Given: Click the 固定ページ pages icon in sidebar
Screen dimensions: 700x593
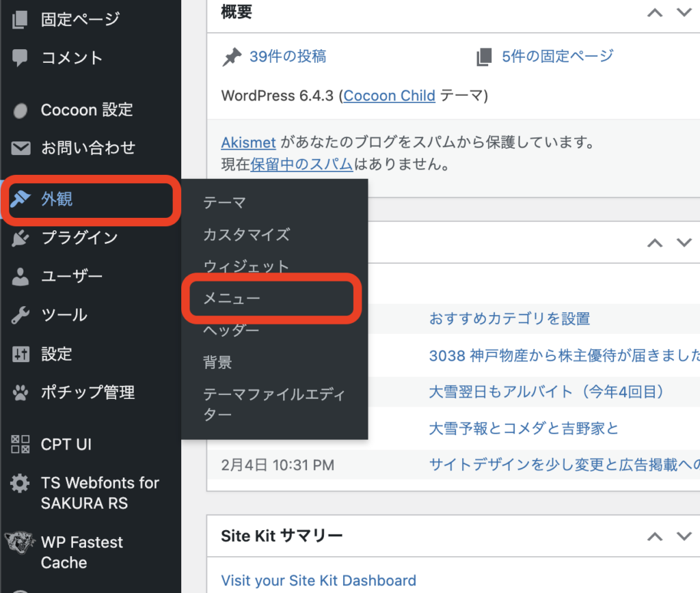Looking at the screenshot, I should [x=20, y=20].
